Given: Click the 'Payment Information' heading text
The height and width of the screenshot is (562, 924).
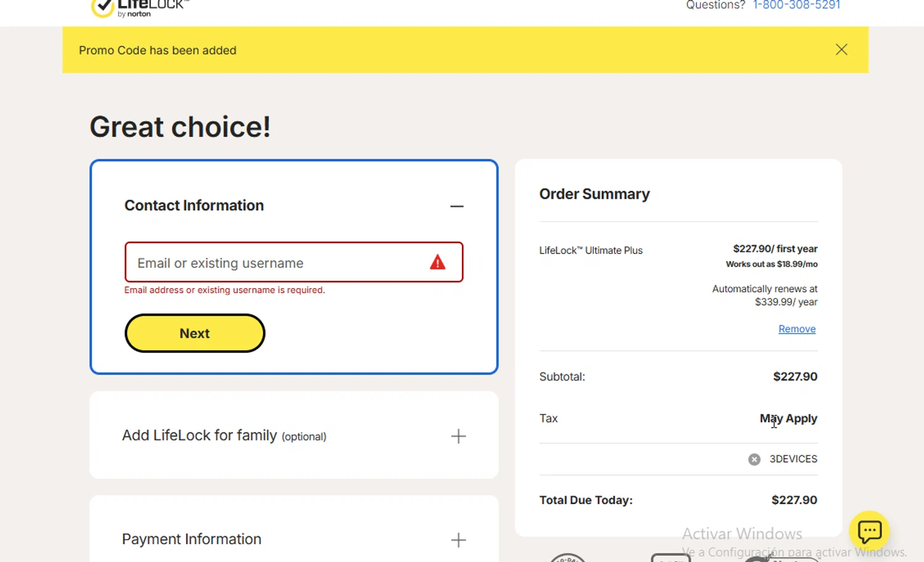Looking at the screenshot, I should (x=192, y=539).
